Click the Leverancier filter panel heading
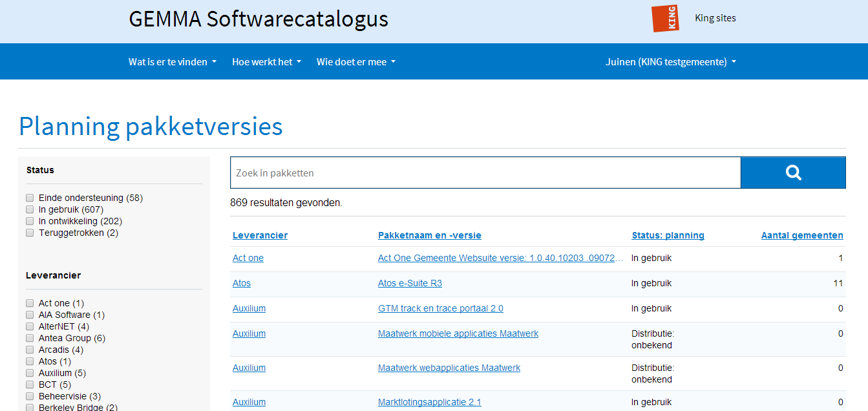The width and height of the screenshot is (868, 411). click(53, 275)
